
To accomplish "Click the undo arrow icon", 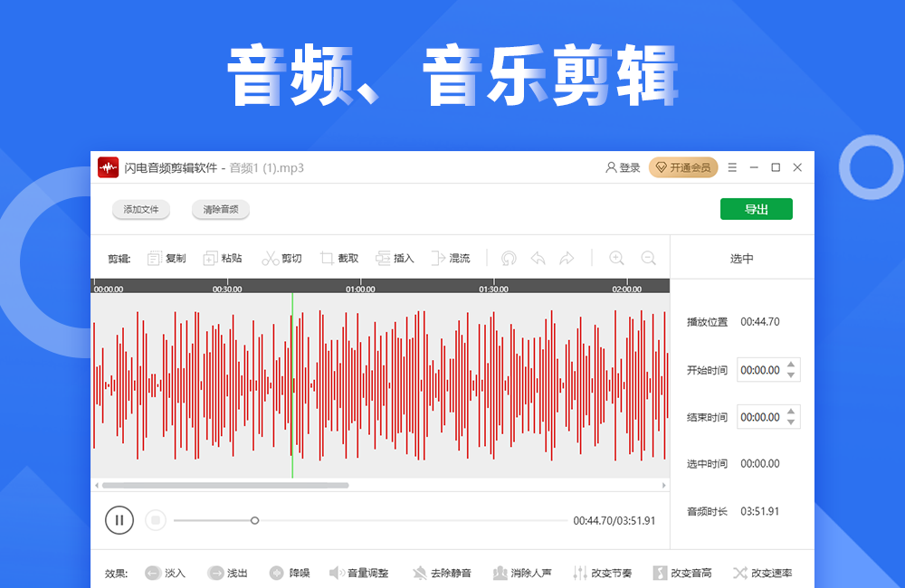I will click(538, 259).
